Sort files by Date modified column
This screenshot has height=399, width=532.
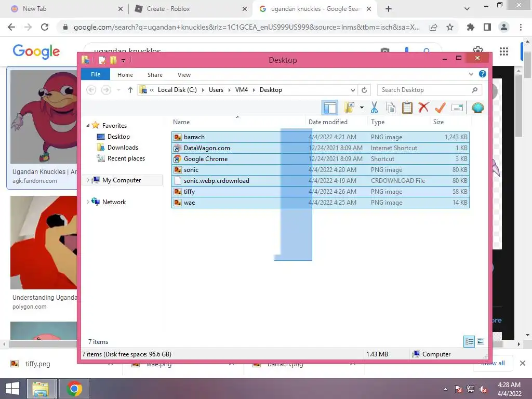337,122
